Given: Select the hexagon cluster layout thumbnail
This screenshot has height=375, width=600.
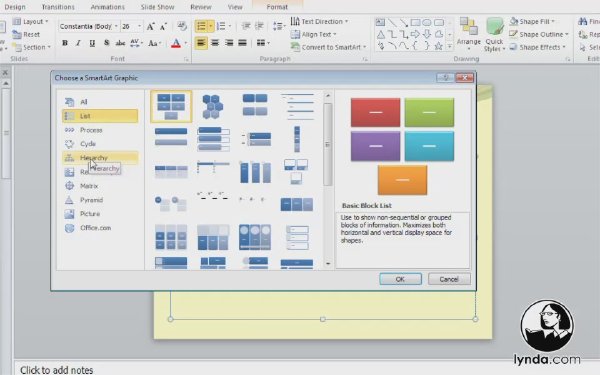Looking at the screenshot, I should click(212, 106).
